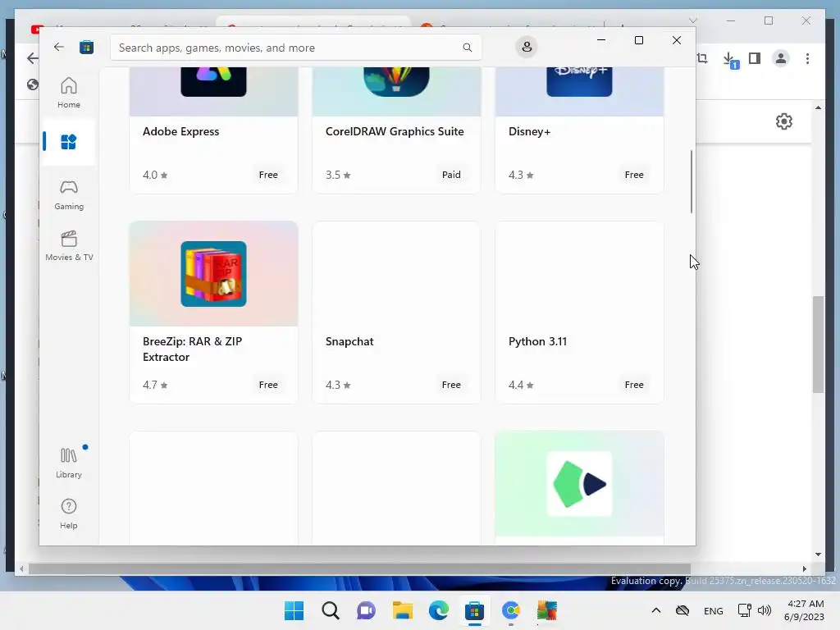The image size is (840, 630).
Task: Open volume control in system tray
Action: click(765, 610)
